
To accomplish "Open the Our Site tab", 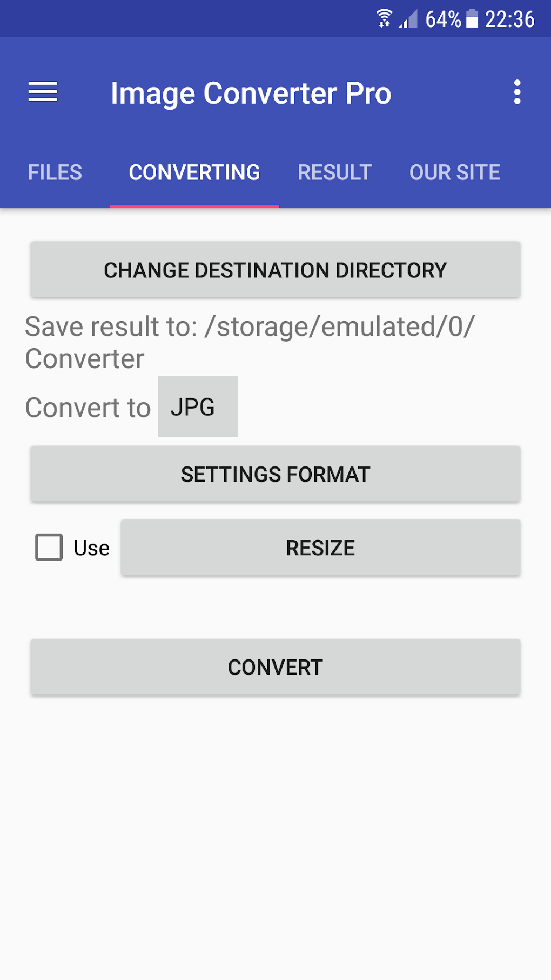I will point(455,173).
